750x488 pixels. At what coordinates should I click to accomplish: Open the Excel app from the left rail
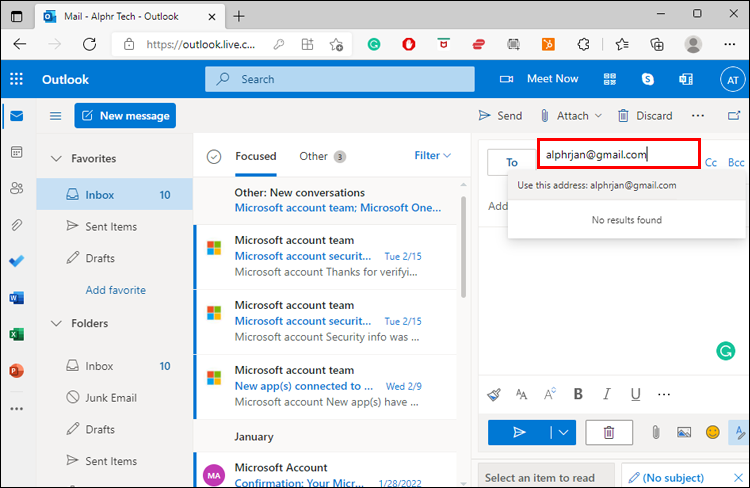[x=17, y=334]
